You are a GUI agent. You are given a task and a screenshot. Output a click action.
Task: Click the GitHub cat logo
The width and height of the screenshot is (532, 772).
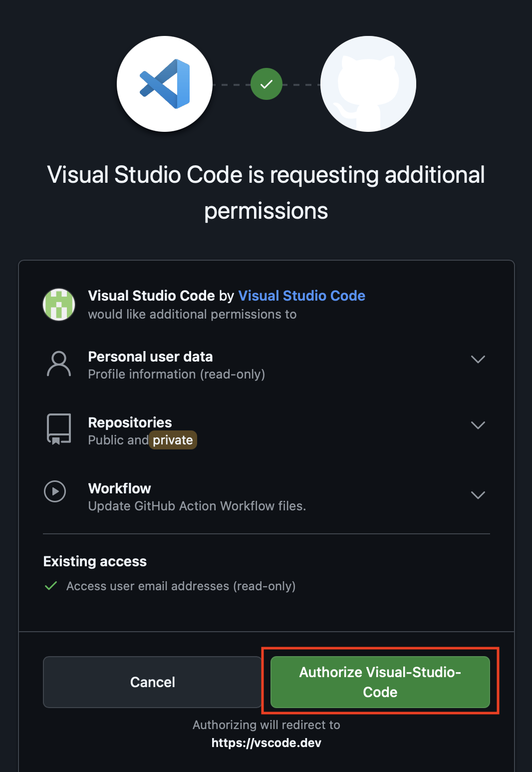(368, 83)
